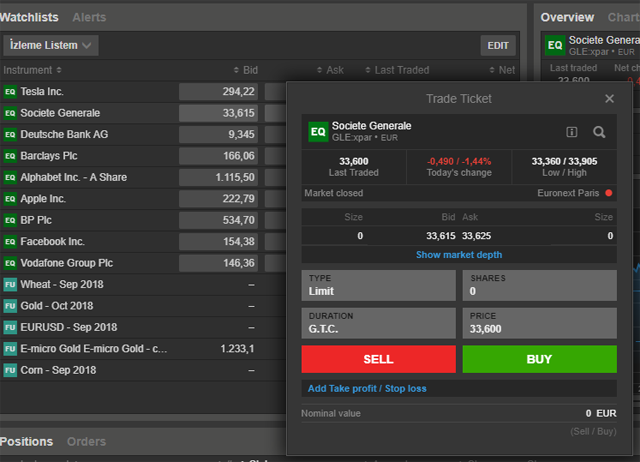Select the Wheat - Sep 2018 row name
The image size is (640, 462).
point(62,284)
